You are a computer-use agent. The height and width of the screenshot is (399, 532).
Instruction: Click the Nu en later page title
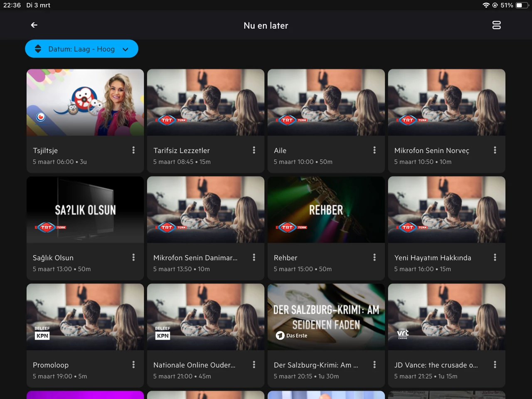click(266, 25)
